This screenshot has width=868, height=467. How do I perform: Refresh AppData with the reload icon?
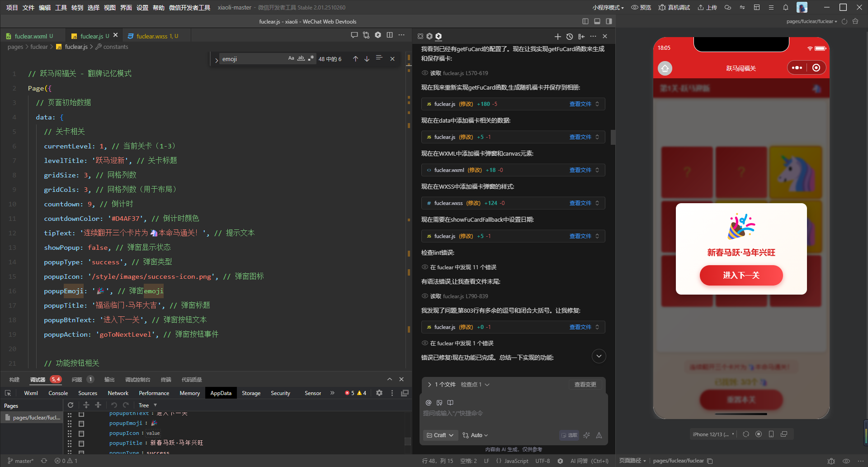(x=71, y=405)
